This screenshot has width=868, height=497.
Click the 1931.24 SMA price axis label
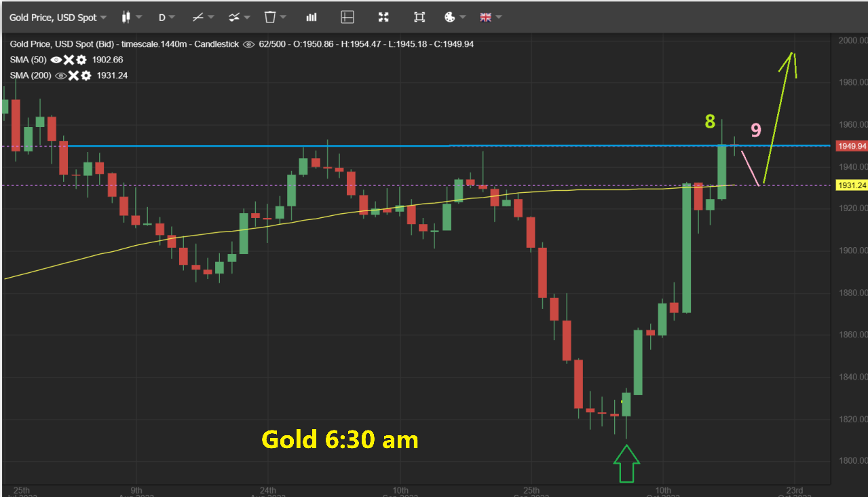(x=850, y=185)
